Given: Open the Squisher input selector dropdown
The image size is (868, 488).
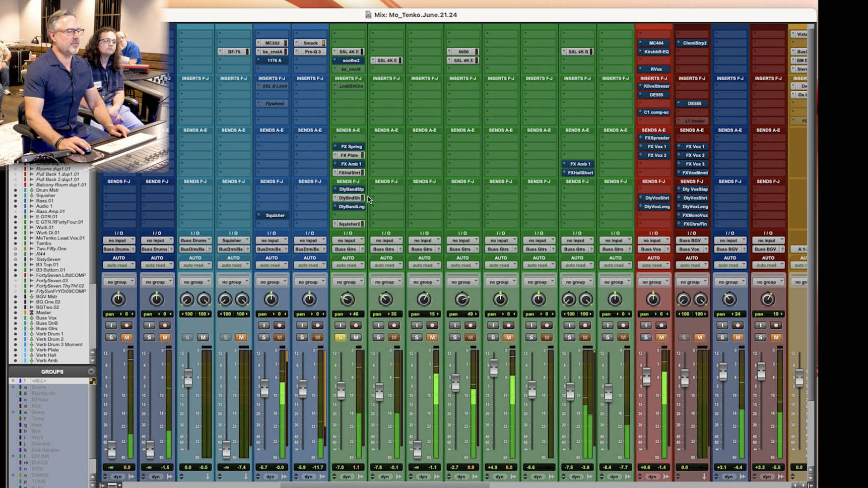Looking at the screenshot, I should pos(233,240).
